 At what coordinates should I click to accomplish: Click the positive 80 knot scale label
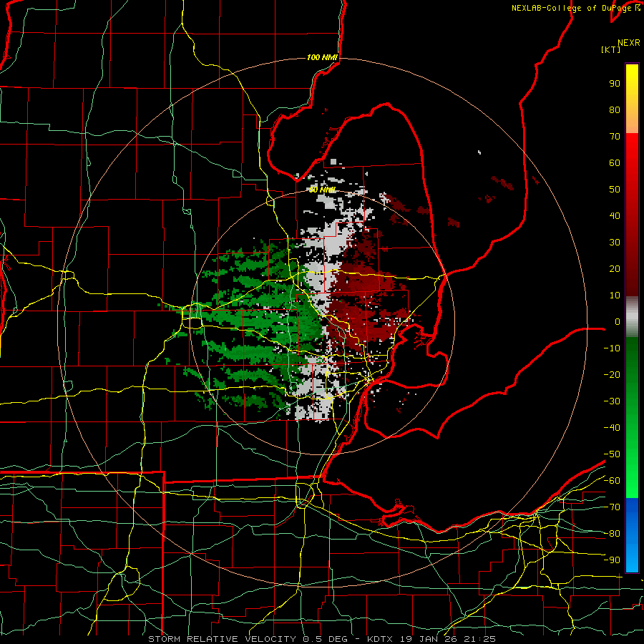pos(615,110)
